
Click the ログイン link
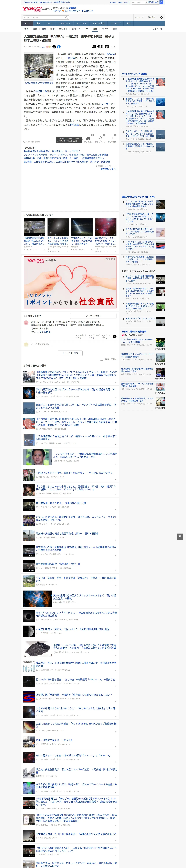tap(57, 11)
